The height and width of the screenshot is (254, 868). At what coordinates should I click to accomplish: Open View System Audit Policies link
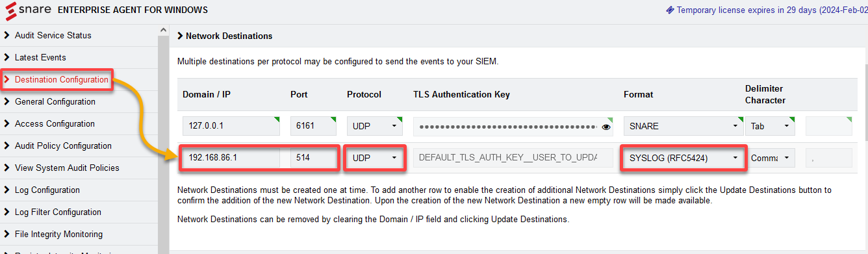(x=67, y=168)
